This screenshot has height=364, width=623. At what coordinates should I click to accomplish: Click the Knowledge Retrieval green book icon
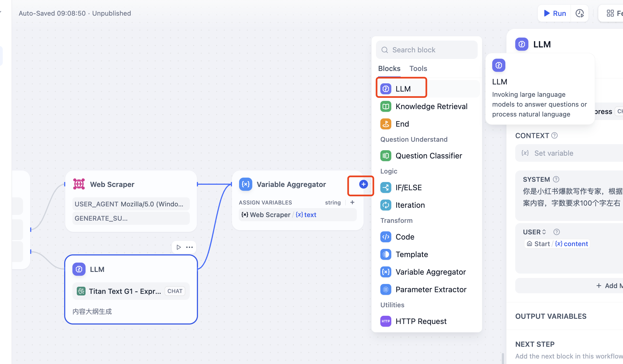386,106
